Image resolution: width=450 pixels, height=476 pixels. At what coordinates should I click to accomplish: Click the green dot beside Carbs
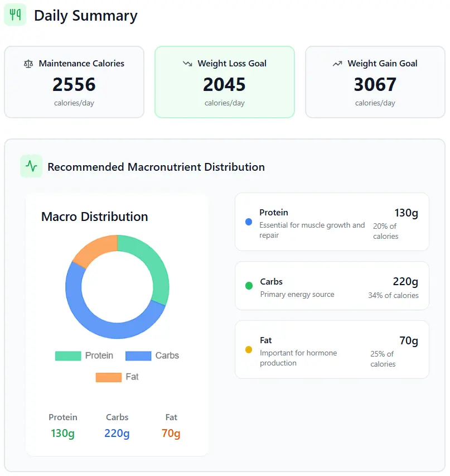click(249, 286)
